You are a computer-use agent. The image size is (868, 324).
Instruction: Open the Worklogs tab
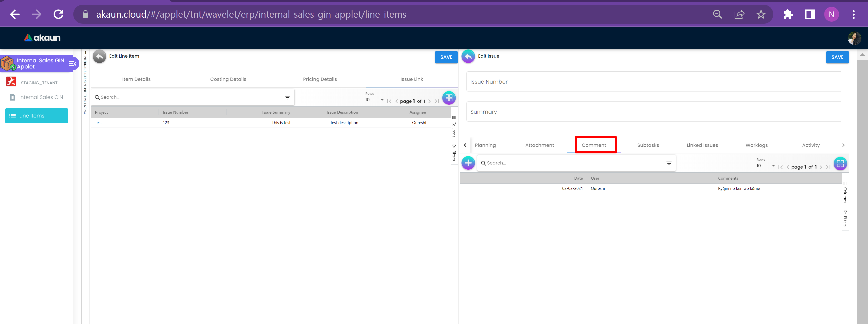pyautogui.click(x=757, y=145)
